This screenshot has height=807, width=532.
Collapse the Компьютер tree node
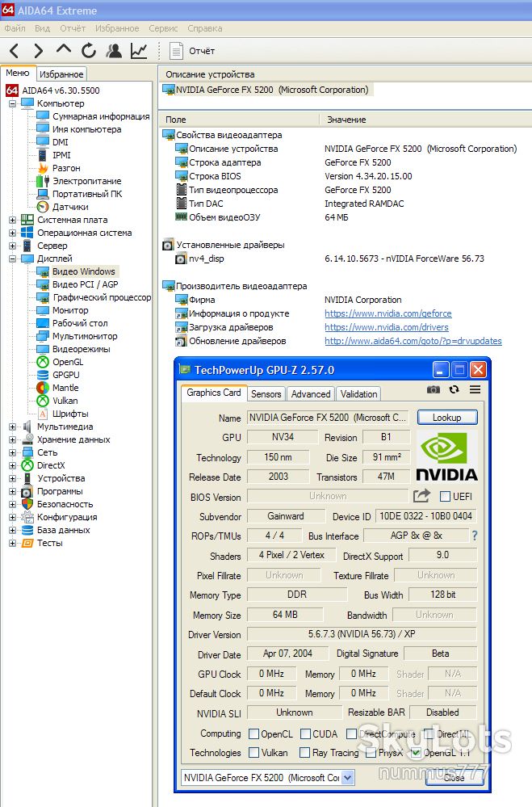tap(12, 103)
